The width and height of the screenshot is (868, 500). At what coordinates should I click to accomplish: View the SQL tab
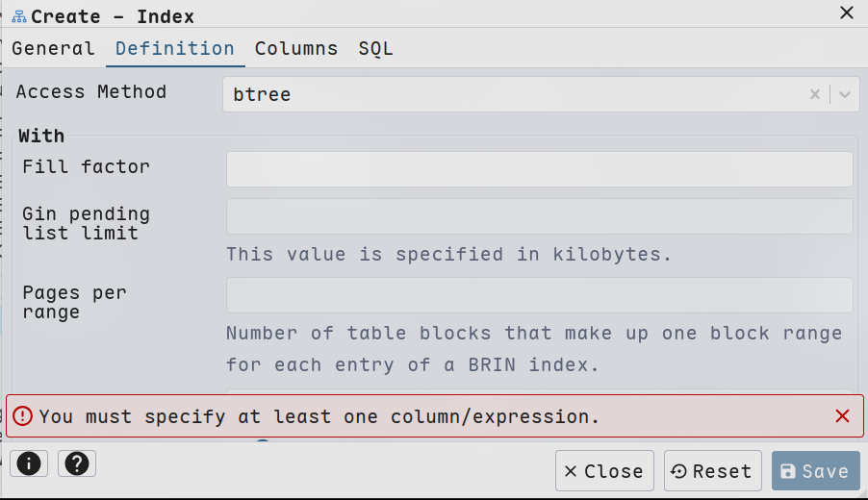pos(375,48)
